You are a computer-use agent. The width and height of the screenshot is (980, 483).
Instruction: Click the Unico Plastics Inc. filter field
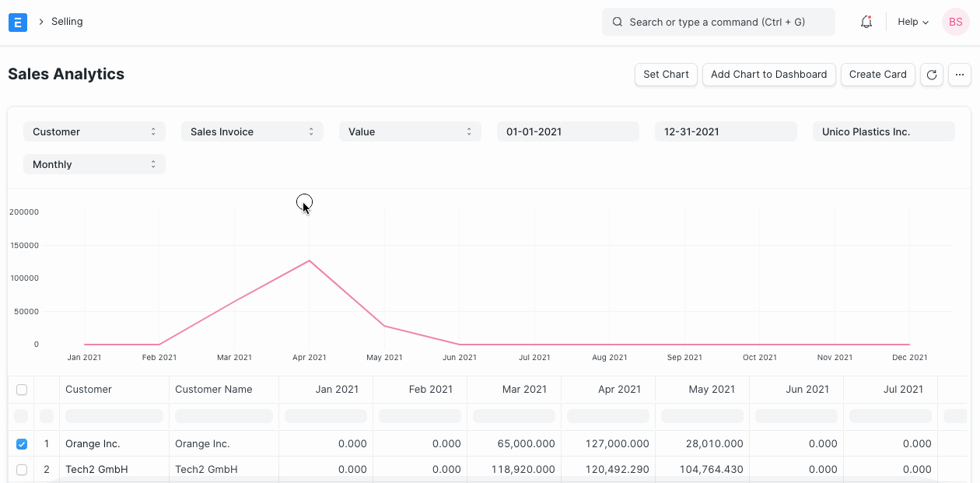(x=883, y=131)
